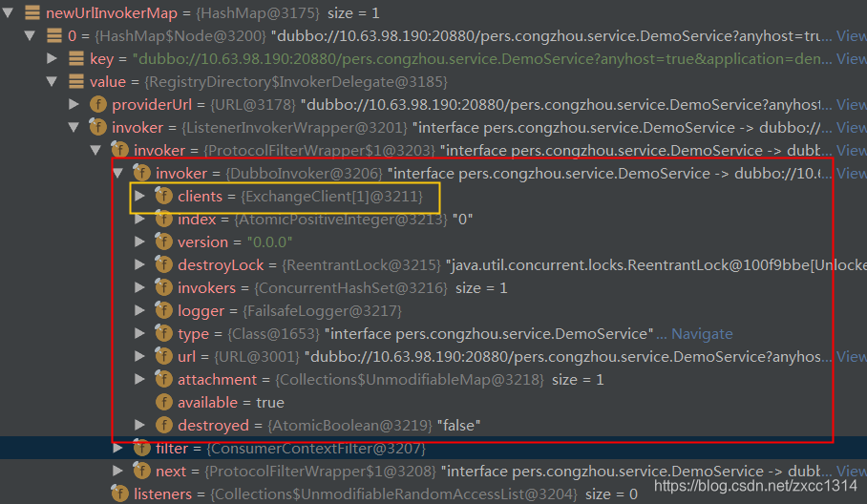Collapse the ProtocolFilterWrapper$1@3203 invoker arrow
Image resolution: width=867 pixels, height=504 pixels.
[x=96, y=150]
